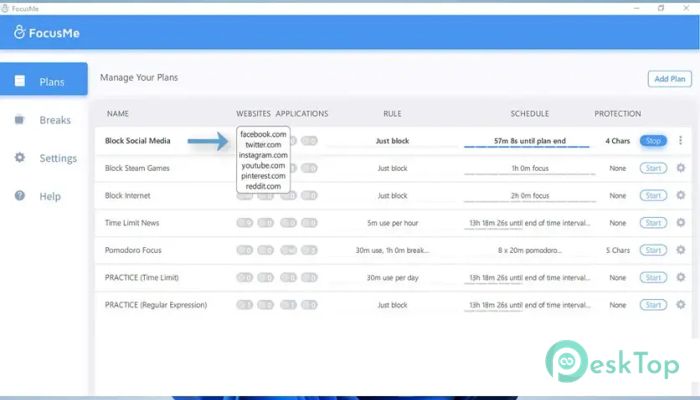The image size is (700, 400).
Task: Click '5m use per hour' rule text
Action: [x=392, y=223]
